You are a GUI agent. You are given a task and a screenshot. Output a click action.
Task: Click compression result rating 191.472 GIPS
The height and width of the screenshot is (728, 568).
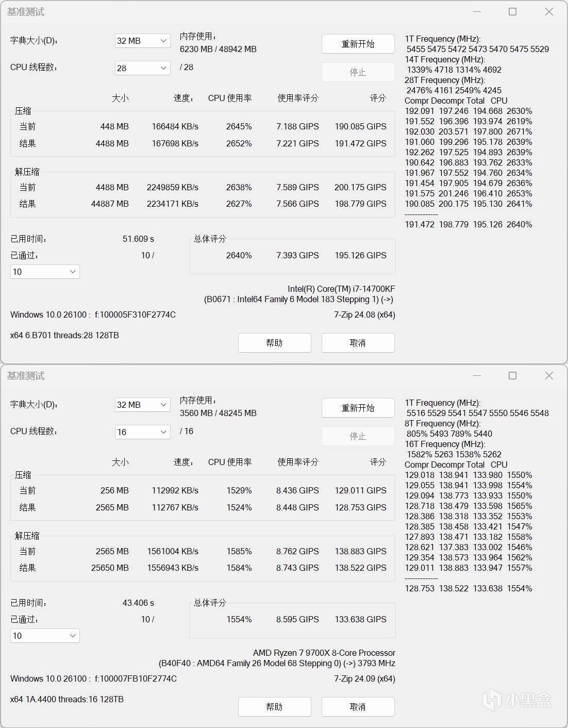(360, 143)
